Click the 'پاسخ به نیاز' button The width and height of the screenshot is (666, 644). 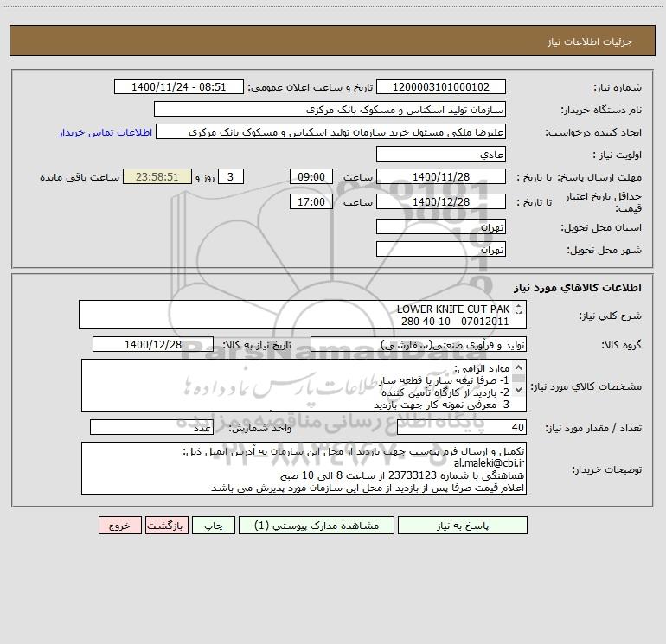point(463,526)
